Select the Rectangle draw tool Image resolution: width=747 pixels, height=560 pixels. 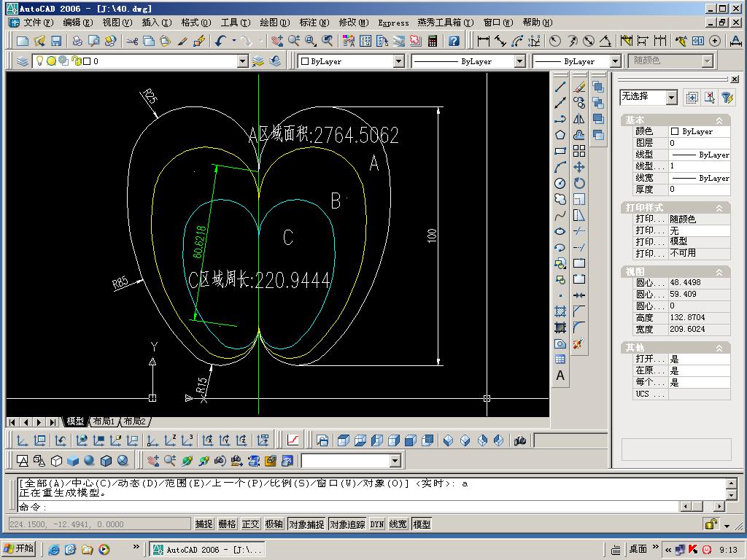pos(560,151)
